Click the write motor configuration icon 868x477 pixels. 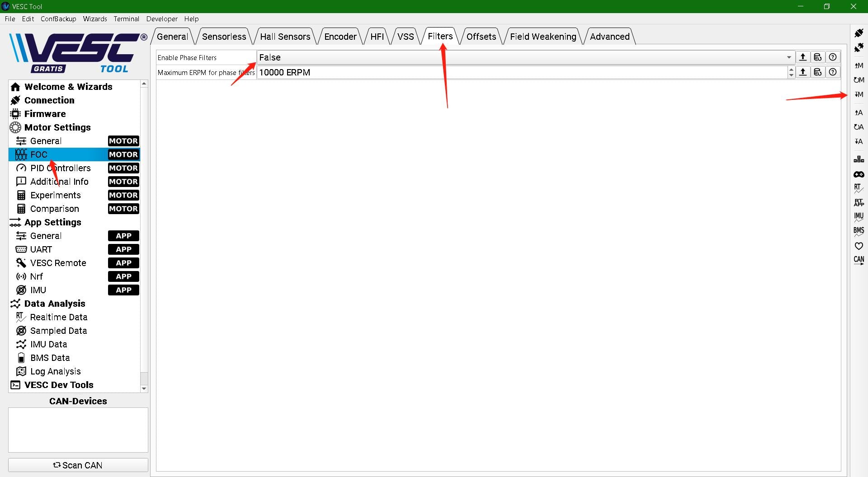859,94
